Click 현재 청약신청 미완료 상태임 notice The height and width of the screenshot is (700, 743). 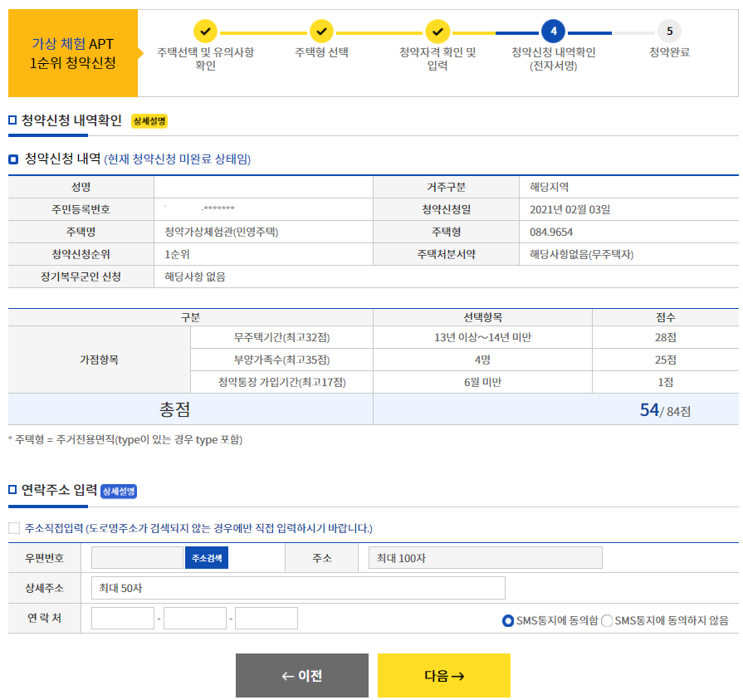point(177,159)
